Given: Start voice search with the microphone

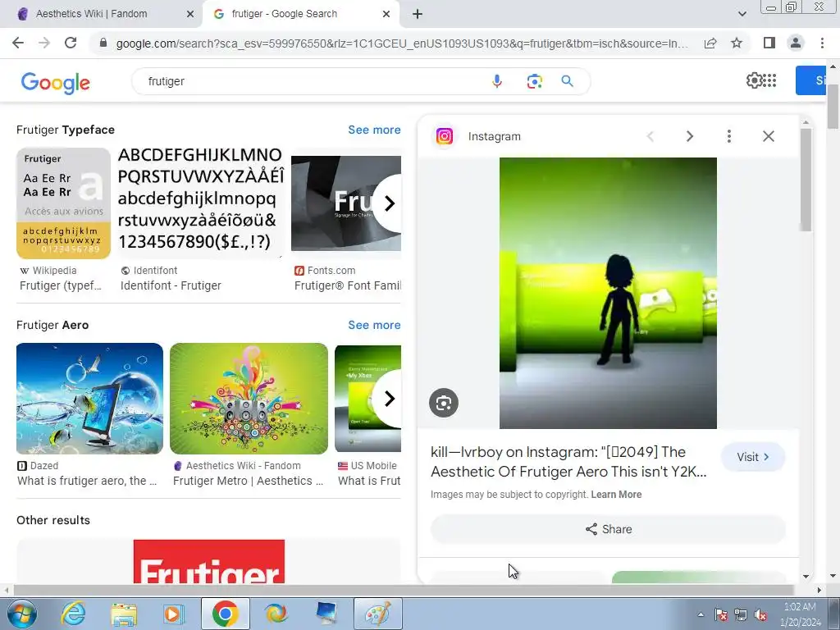Looking at the screenshot, I should pos(496,81).
